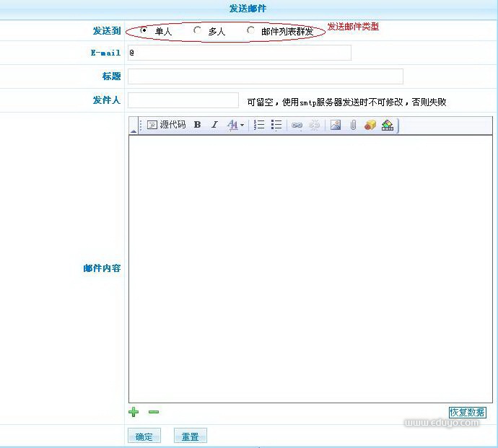Viewport: 498px width, 448px height.
Task: Click the insert image icon
Action: [336, 125]
